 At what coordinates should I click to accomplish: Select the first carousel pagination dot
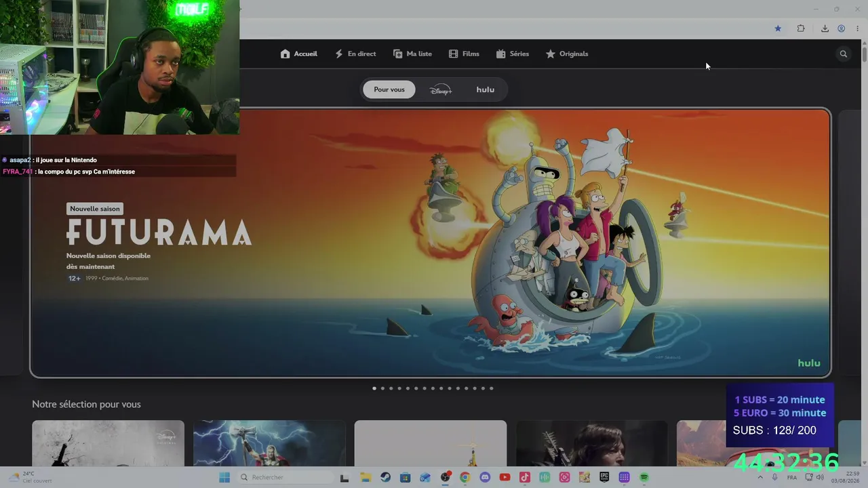tap(374, 388)
